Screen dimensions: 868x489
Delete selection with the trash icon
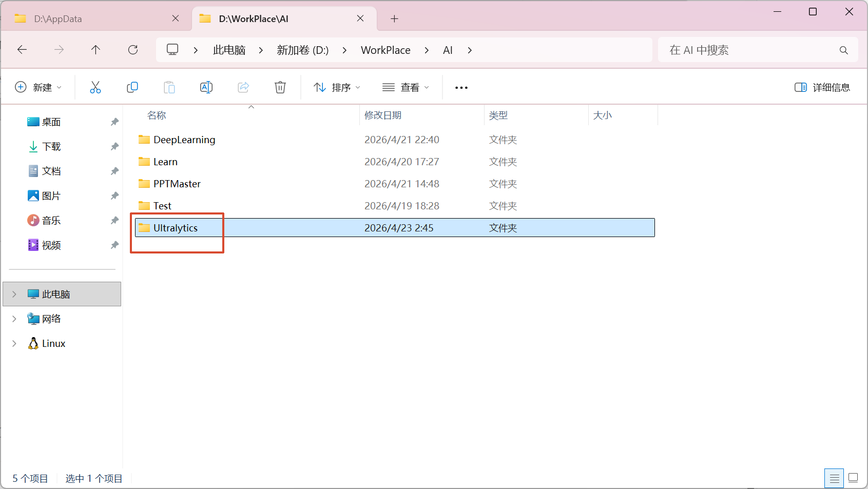point(280,87)
